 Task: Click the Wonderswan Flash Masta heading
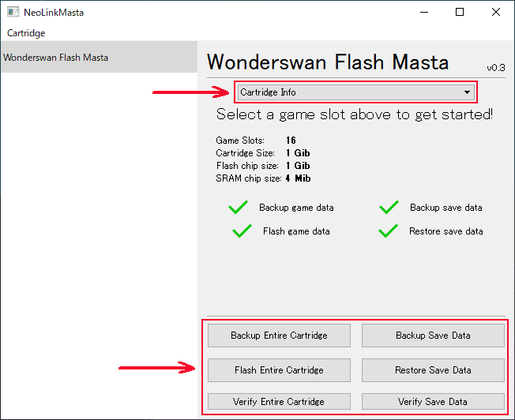[328, 62]
